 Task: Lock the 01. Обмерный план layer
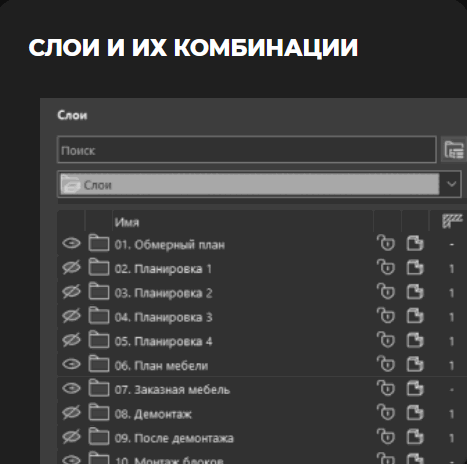386,243
